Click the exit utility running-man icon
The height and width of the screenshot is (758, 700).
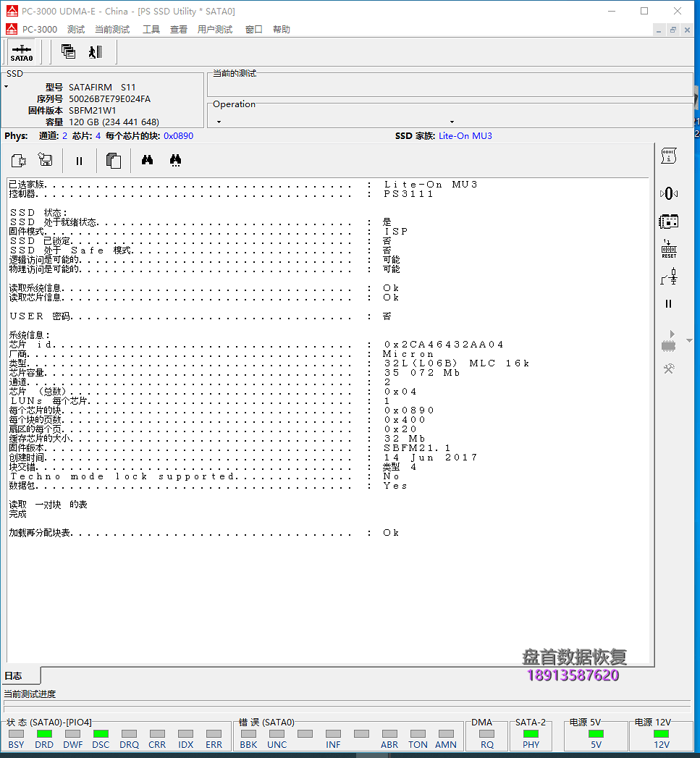(96, 51)
